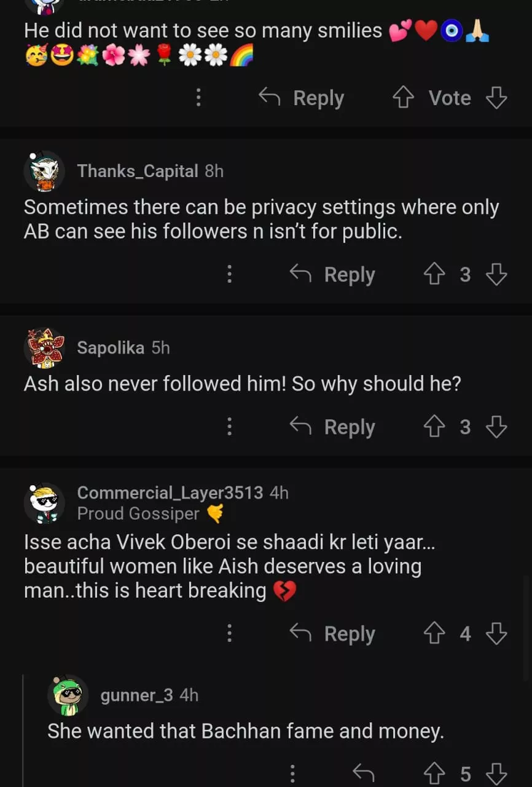This screenshot has height=787, width=532.
Task: Open three-dot menu on Thanks_Capital's comment
Action: pos(230,274)
